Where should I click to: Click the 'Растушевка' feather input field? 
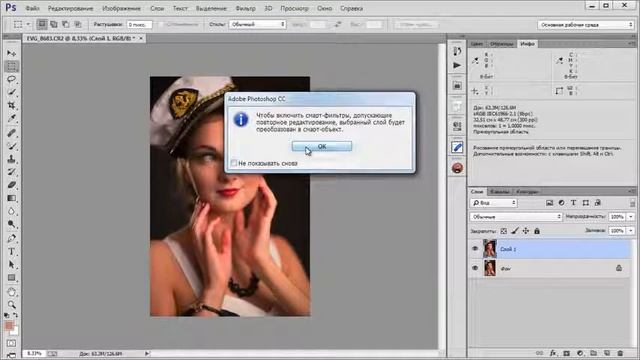[139, 24]
